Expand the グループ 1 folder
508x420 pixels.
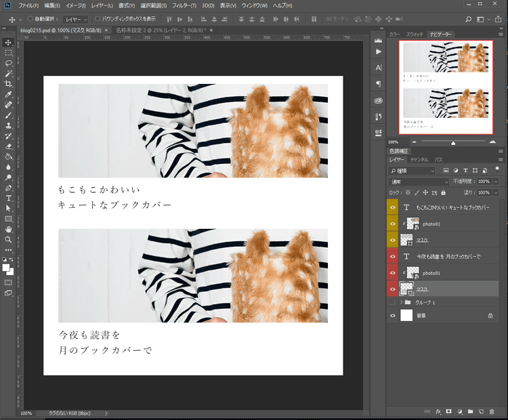pos(402,302)
